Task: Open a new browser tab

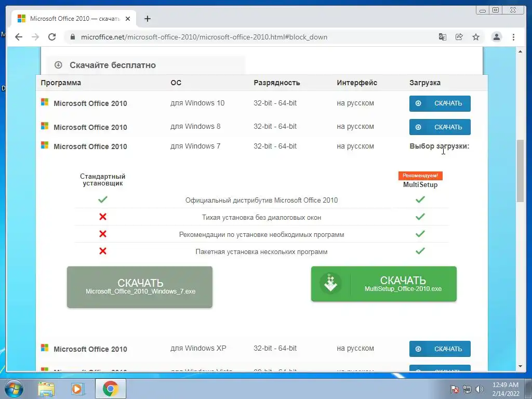Action: (x=147, y=19)
